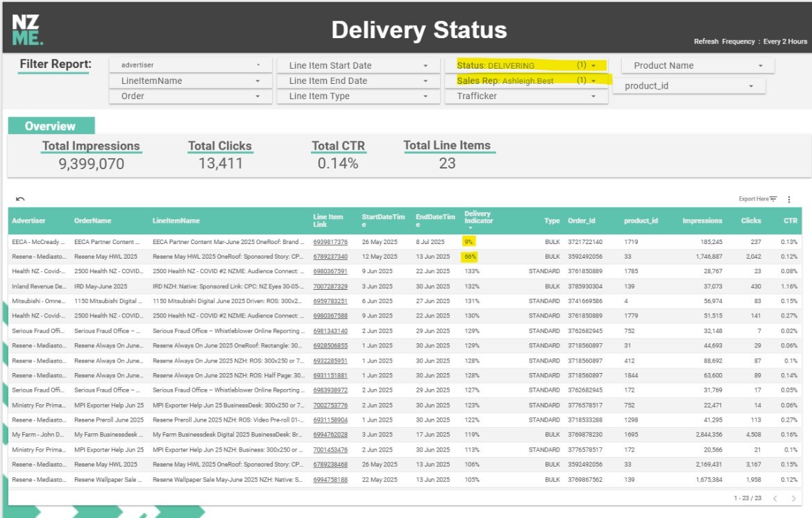Click the NZME logo
This screenshot has width=812, height=518.
click(x=28, y=29)
